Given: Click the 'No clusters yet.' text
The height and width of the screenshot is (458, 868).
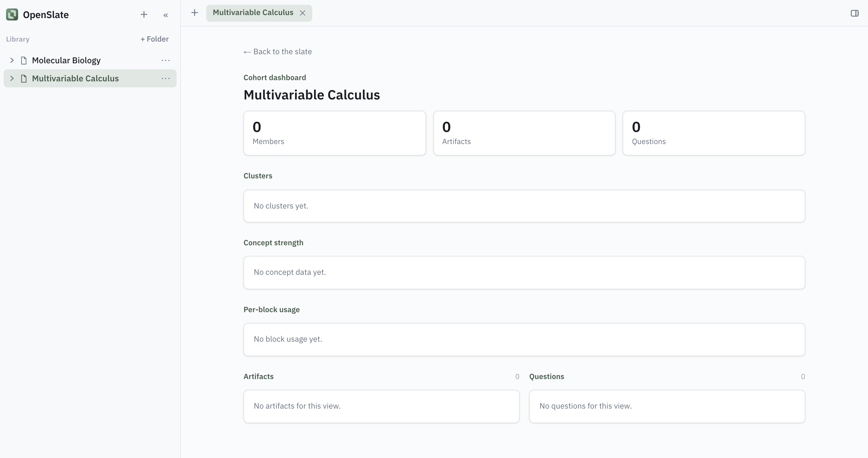Looking at the screenshot, I should tap(281, 206).
